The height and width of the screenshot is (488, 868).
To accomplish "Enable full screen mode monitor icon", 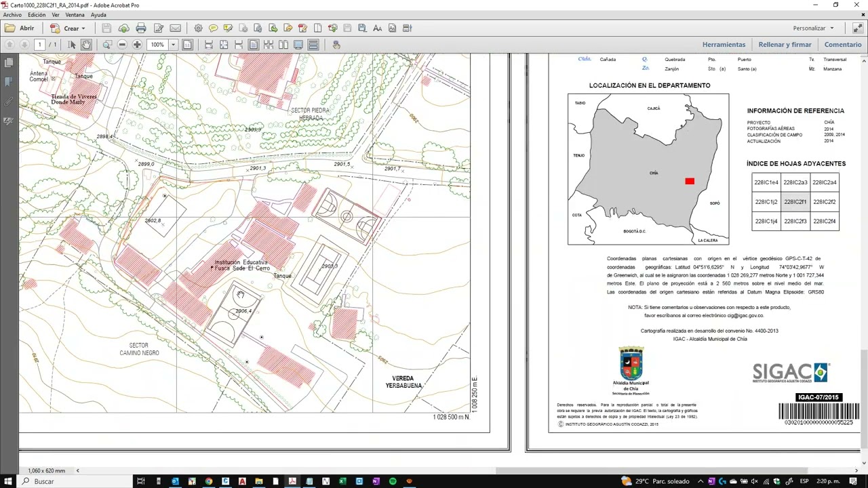I will [298, 45].
